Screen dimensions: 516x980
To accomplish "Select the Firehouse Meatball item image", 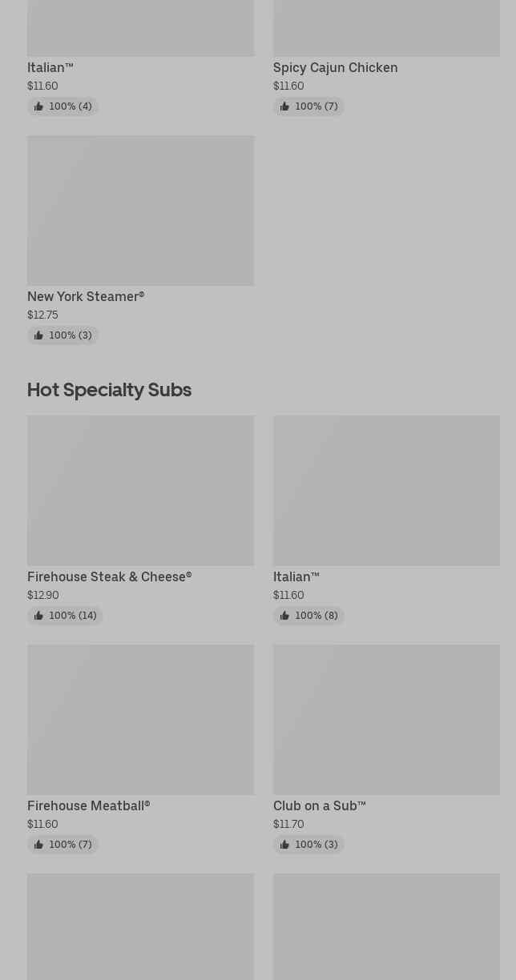I will (x=140, y=720).
